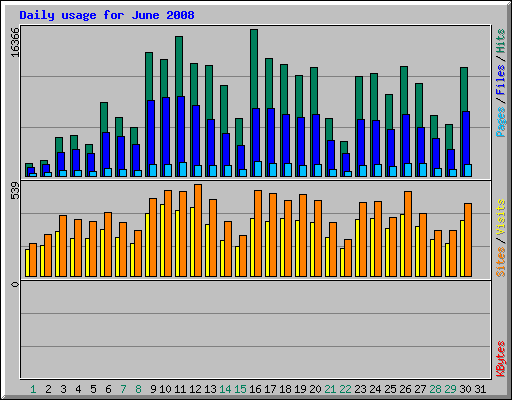This screenshot has height=400, width=512.
Task: Click day 10 on the date axis
Action: 165,389
